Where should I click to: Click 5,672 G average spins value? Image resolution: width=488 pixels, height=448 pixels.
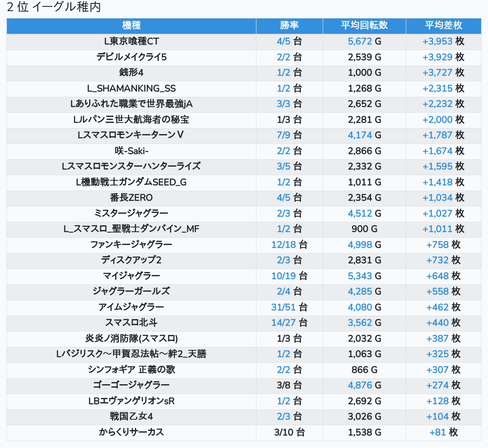click(x=364, y=42)
